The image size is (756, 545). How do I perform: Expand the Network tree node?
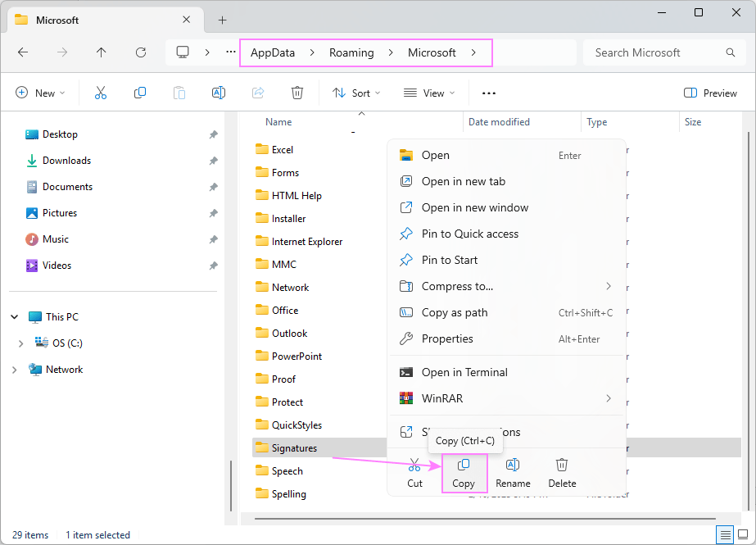pyautogui.click(x=15, y=370)
